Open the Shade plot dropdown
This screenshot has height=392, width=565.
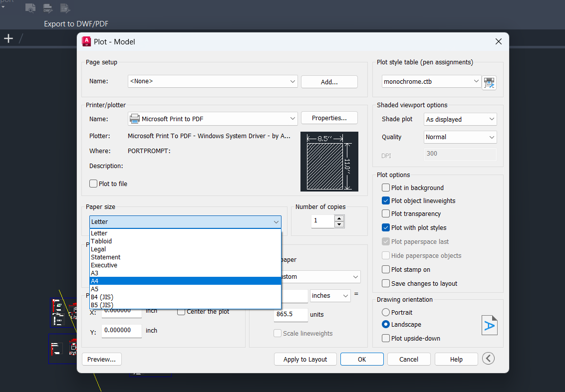[460, 119]
